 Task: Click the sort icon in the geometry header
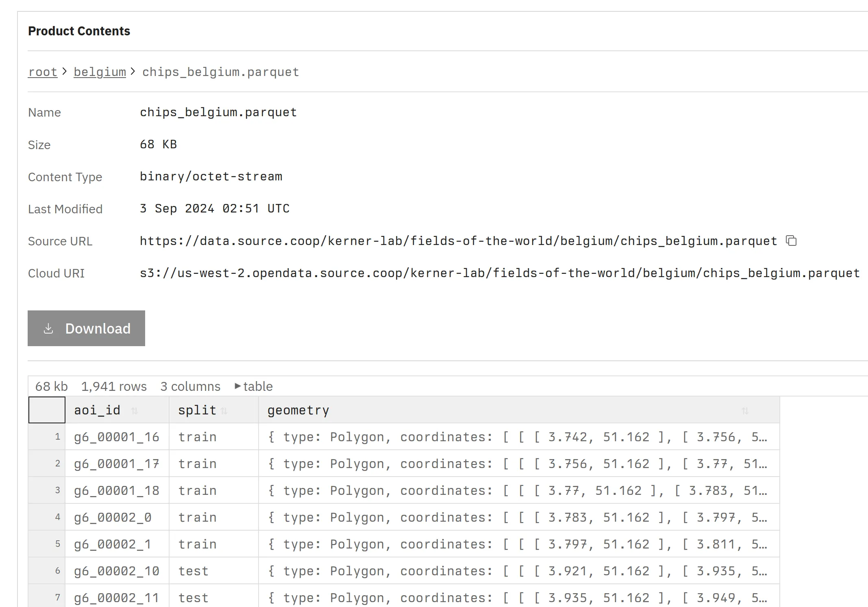[x=745, y=411]
